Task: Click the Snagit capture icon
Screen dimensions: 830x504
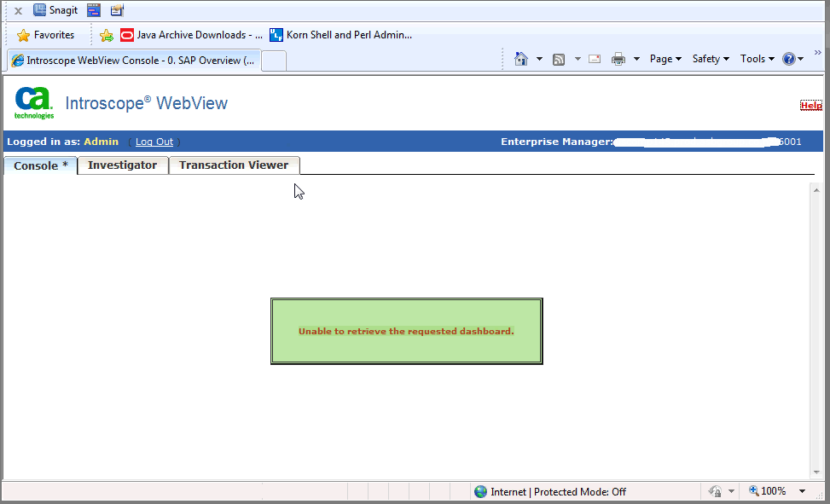Action: pyautogui.click(x=40, y=10)
